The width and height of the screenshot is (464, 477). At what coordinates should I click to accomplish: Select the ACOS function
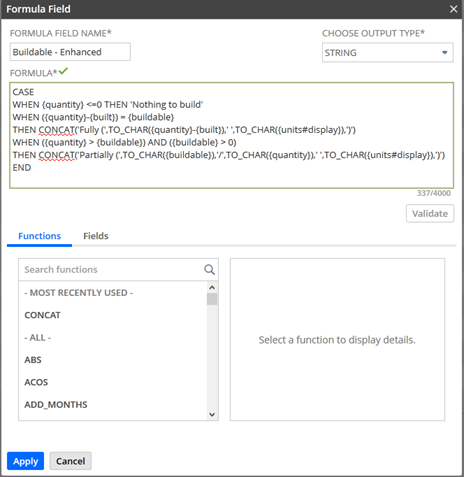tap(36, 382)
